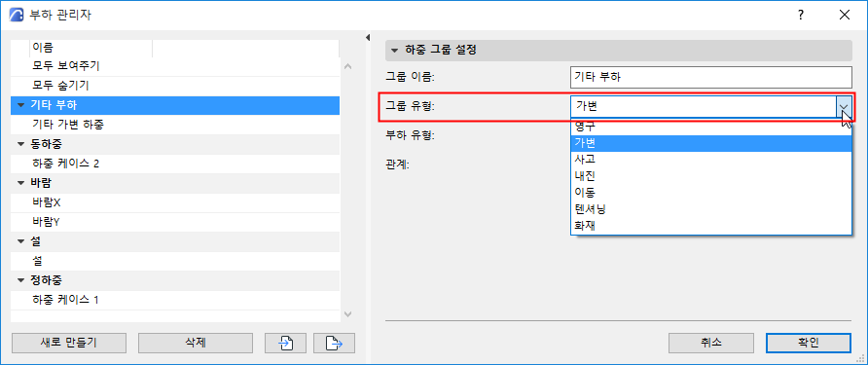Click the help question mark icon
Viewport: 868px width, 365px height.
pos(801,15)
